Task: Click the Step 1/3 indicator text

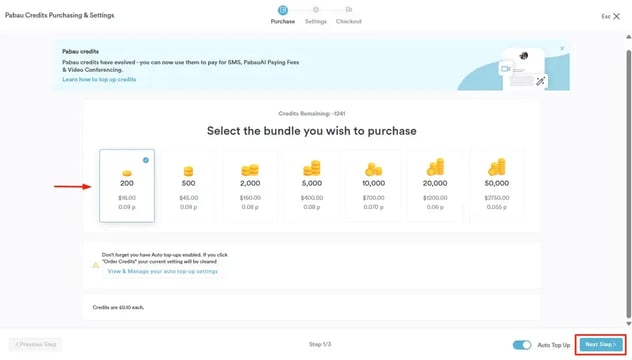Action: (320, 344)
